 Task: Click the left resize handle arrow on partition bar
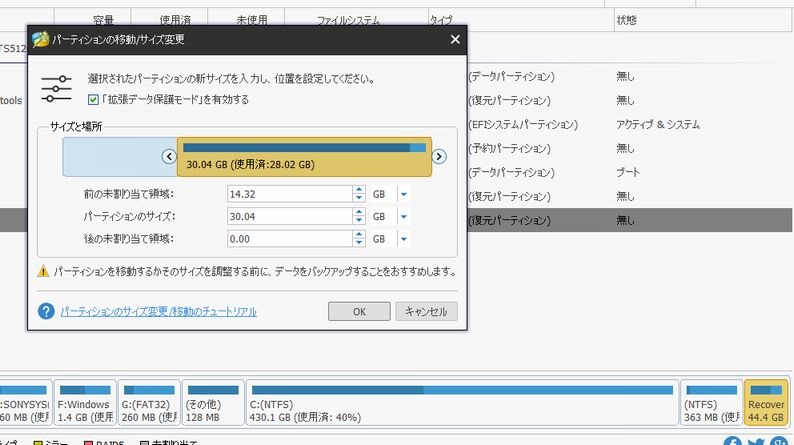point(169,156)
